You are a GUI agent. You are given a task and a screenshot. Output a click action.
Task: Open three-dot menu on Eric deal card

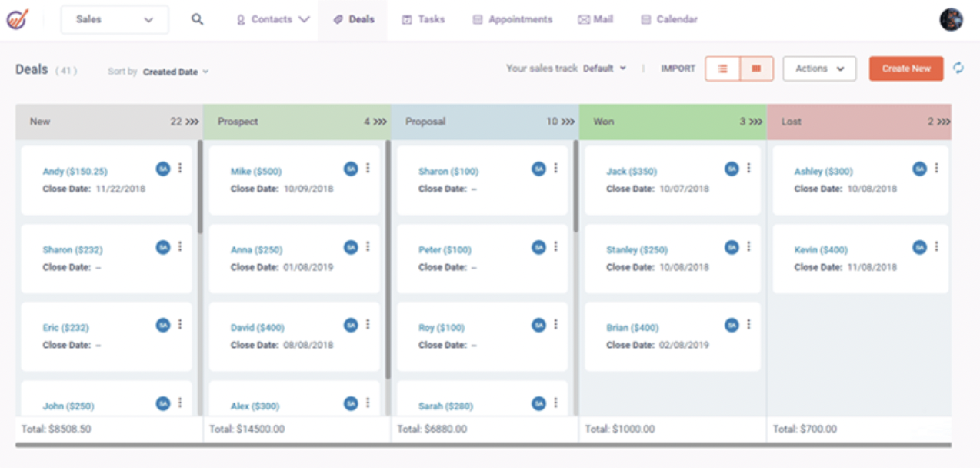180,324
